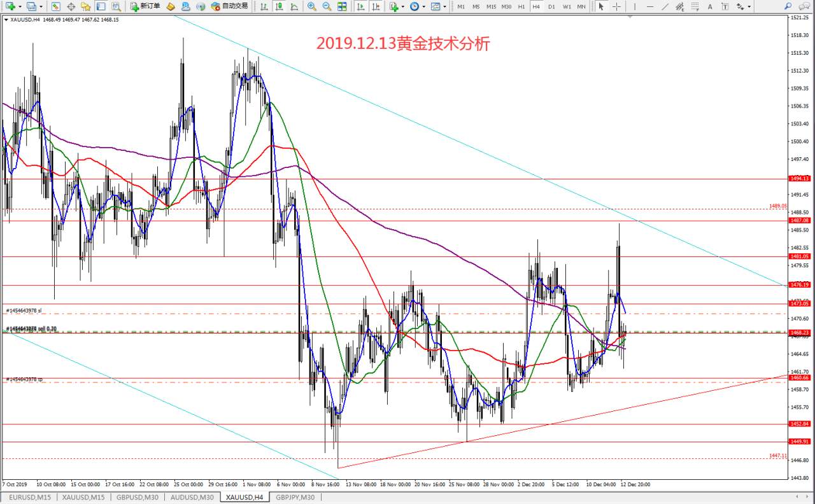
Task: Select the M1 timeframe
Action: tap(461, 6)
